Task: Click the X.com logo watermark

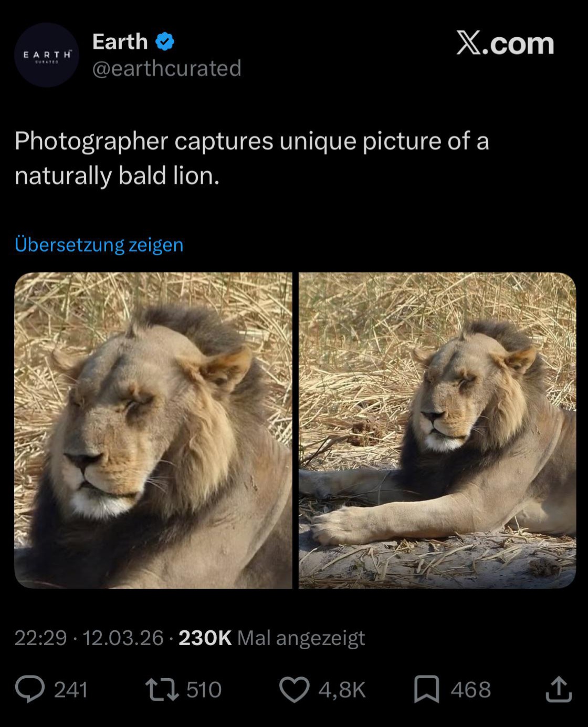Action: click(505, 43)
